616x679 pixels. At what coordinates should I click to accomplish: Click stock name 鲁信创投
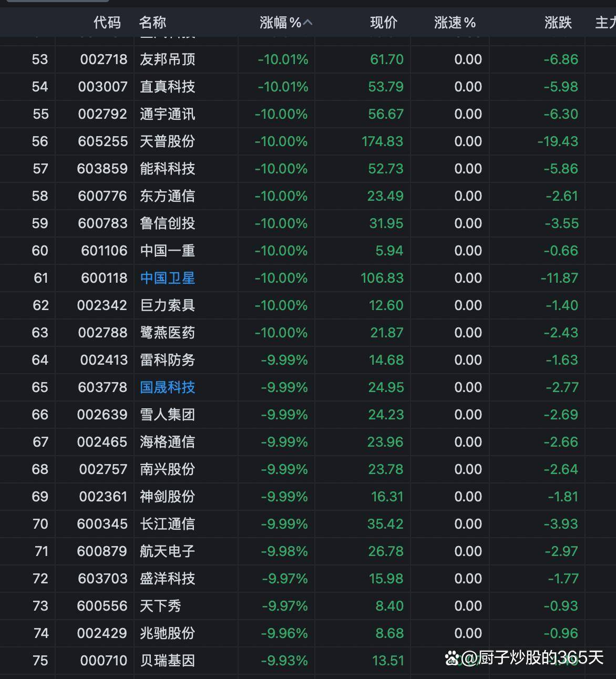[x=167, y=223]
